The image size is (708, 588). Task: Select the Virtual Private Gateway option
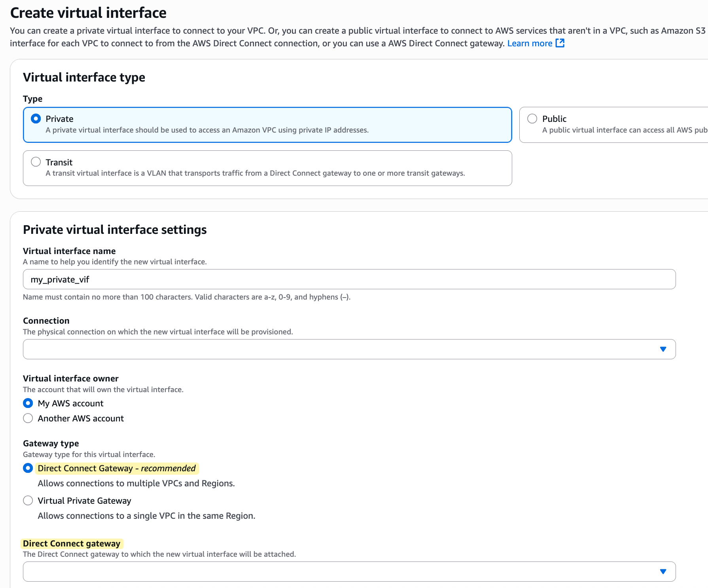click(28, 500)
